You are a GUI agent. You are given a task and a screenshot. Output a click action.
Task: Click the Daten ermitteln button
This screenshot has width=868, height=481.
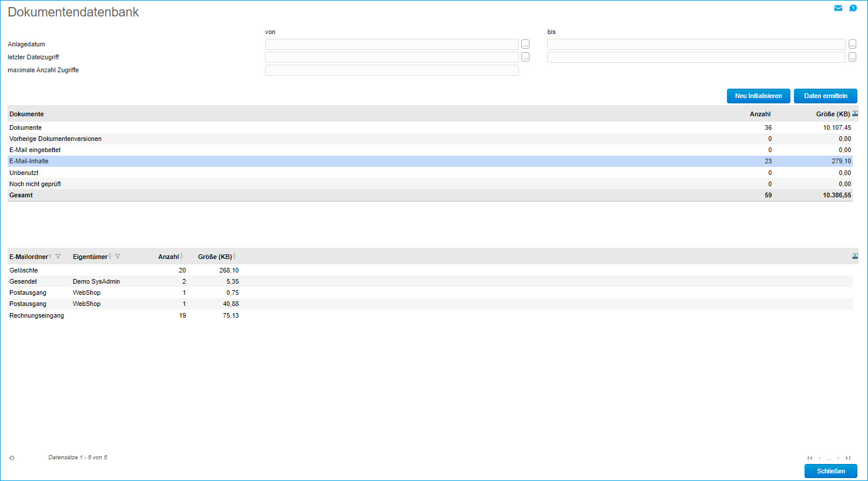pos(826,96)
